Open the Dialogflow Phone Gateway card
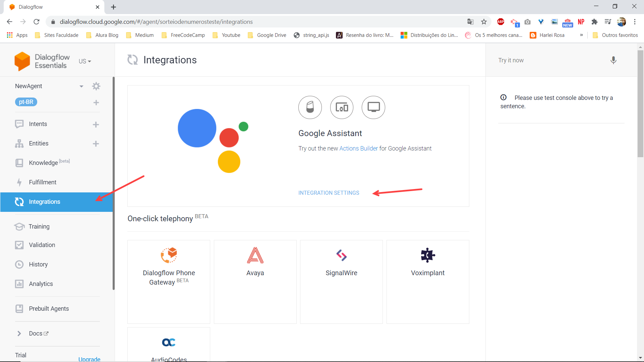The image size is (644, 362). [x=169, y=282]
